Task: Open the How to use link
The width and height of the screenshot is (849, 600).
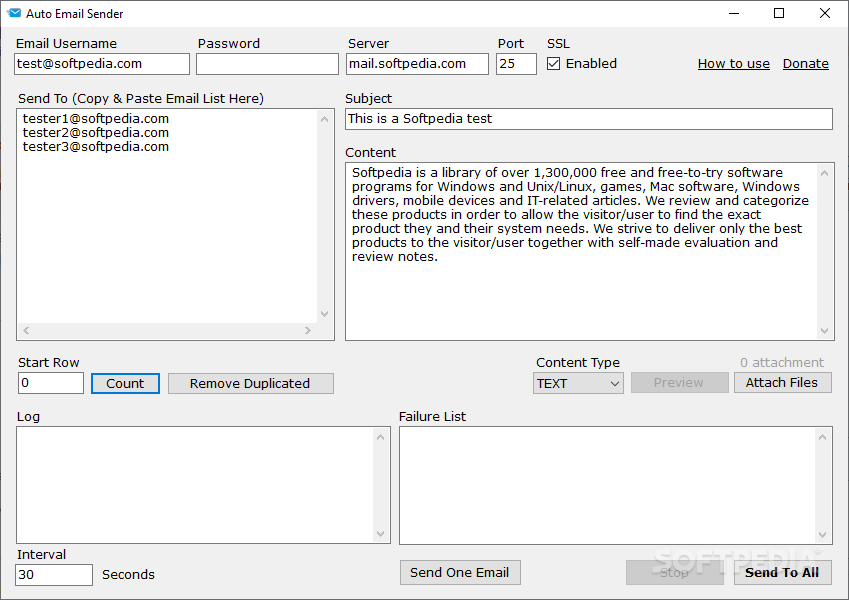Action: [x=733, y=64]
